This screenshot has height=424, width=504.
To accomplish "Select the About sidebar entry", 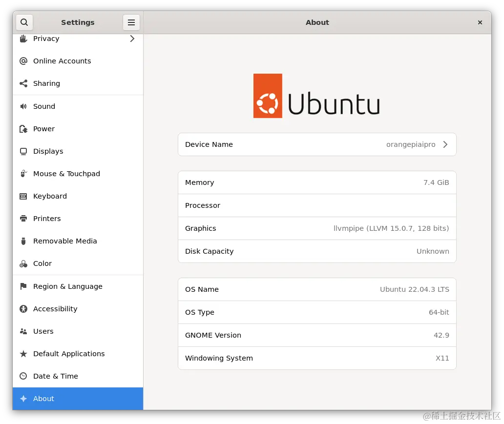I will (x=78, y=399).
